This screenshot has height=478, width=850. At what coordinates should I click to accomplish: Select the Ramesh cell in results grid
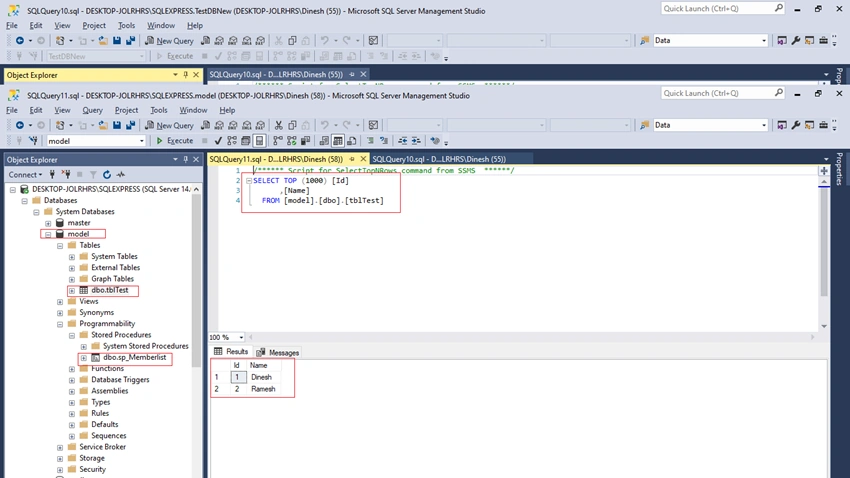[x=263, y=389]
